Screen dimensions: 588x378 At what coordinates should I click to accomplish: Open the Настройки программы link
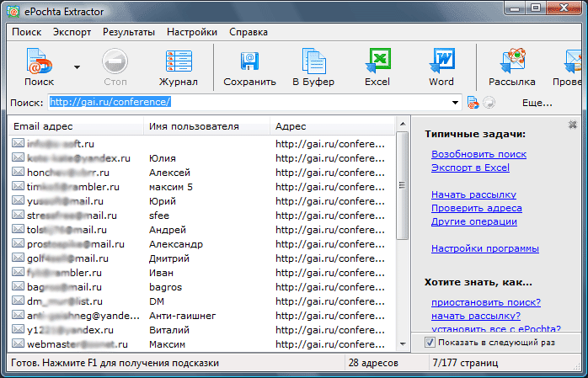tap(485, 248)
